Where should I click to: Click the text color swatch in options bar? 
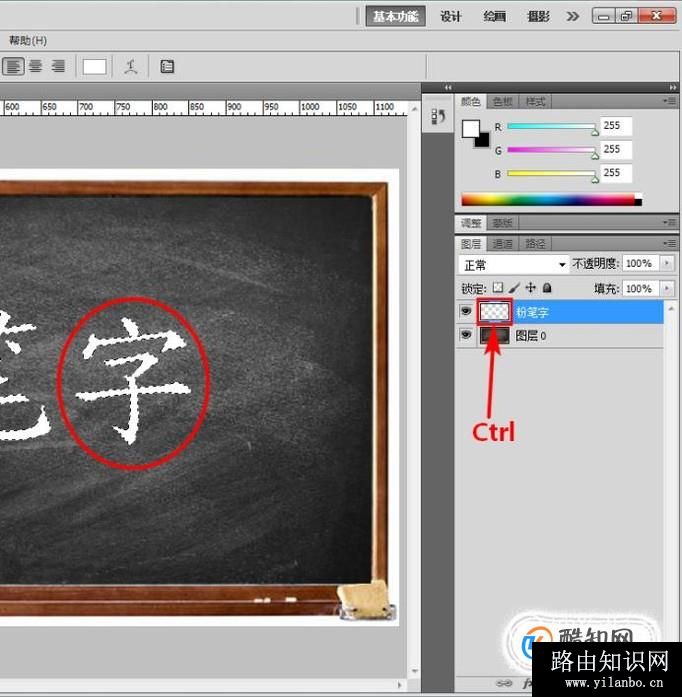tap(95, 67)
